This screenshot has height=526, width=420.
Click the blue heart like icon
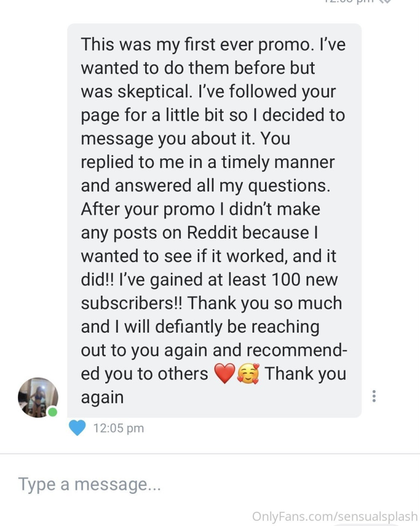pos(77,428)
